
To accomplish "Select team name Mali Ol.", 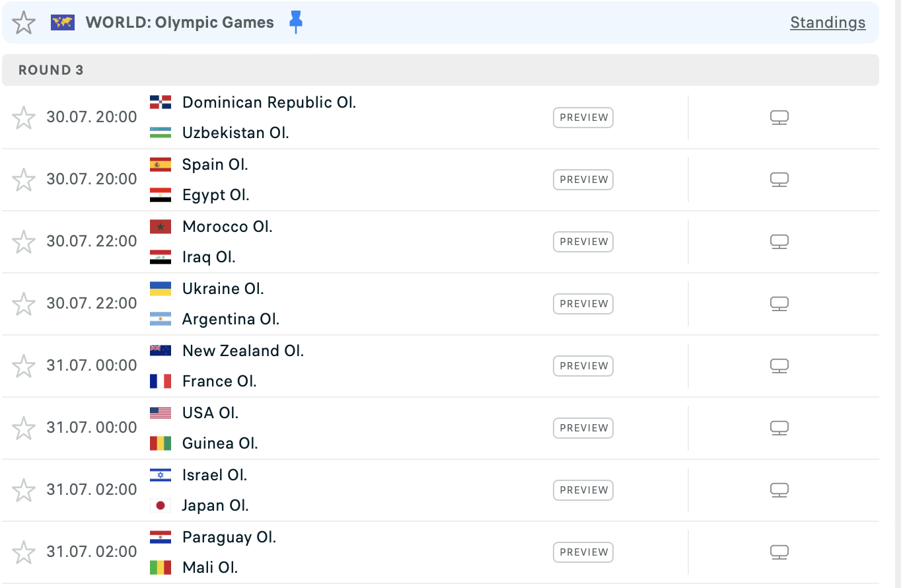I will click(210, 568).
